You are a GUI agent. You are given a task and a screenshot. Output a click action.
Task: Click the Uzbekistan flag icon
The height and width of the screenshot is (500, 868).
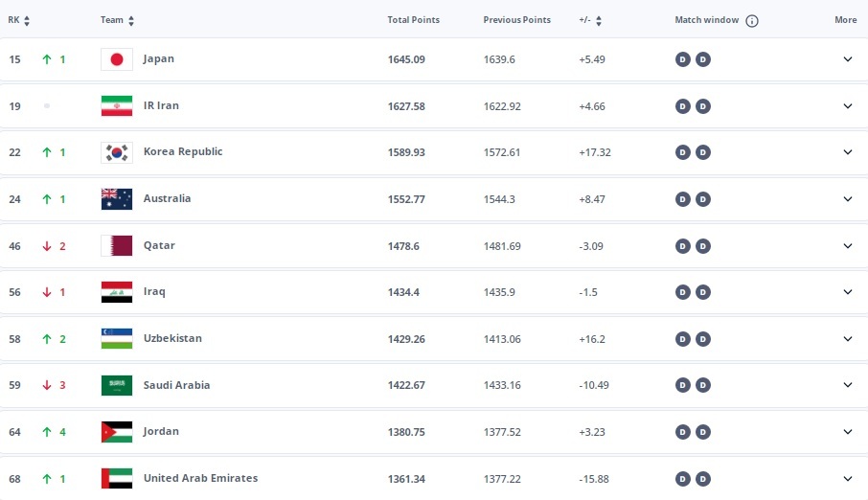tap(117, 339)
